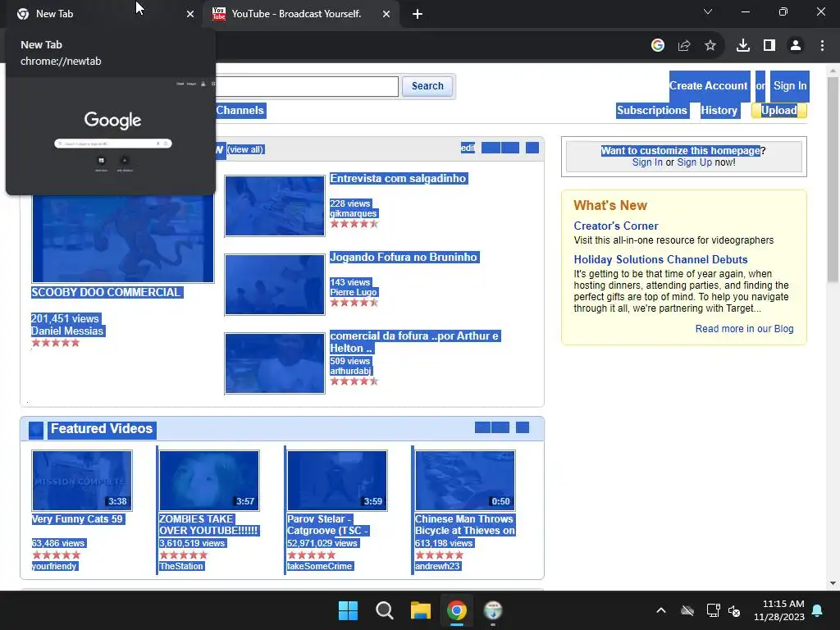Open Creator's Corner link
This screenshot has height=630, width=840.
coord(615,226)
